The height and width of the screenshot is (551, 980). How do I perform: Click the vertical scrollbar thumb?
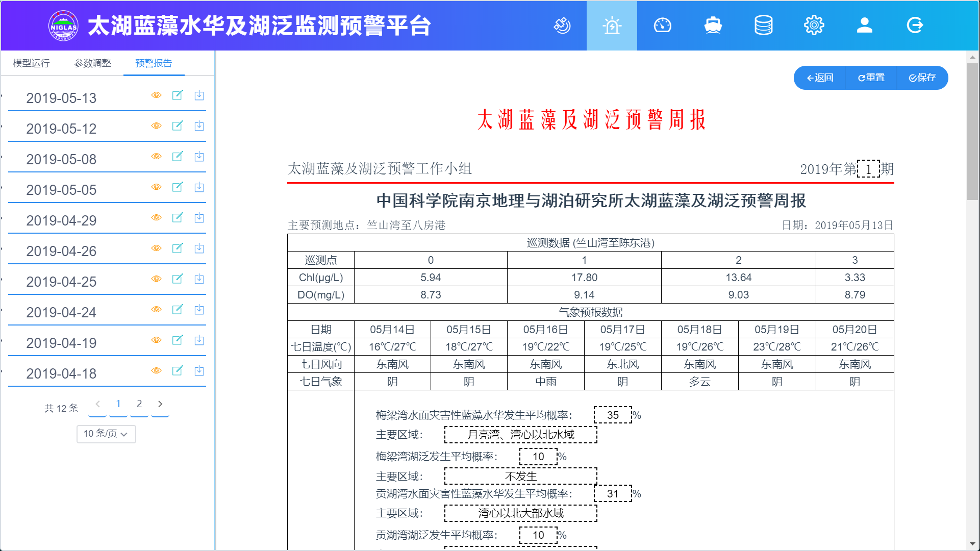[x=972, y=131]
